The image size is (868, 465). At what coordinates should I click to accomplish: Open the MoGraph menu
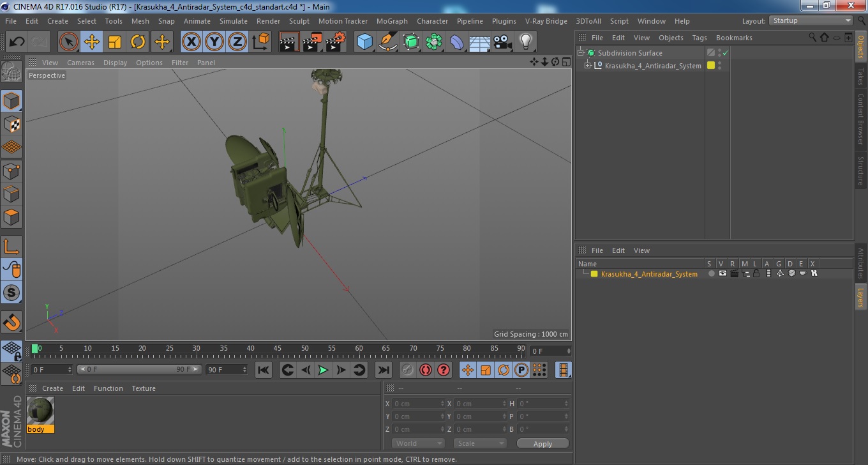coord(392,21)
